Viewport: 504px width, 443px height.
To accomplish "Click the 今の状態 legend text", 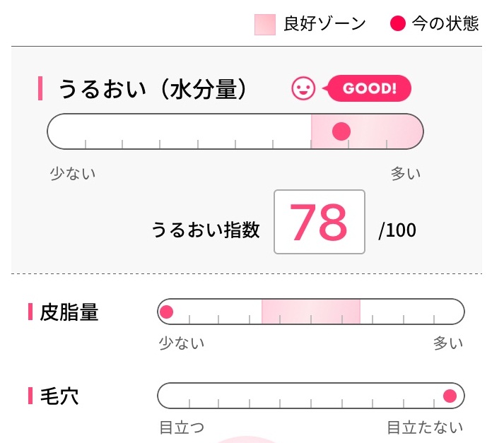I will pos(445,24).
